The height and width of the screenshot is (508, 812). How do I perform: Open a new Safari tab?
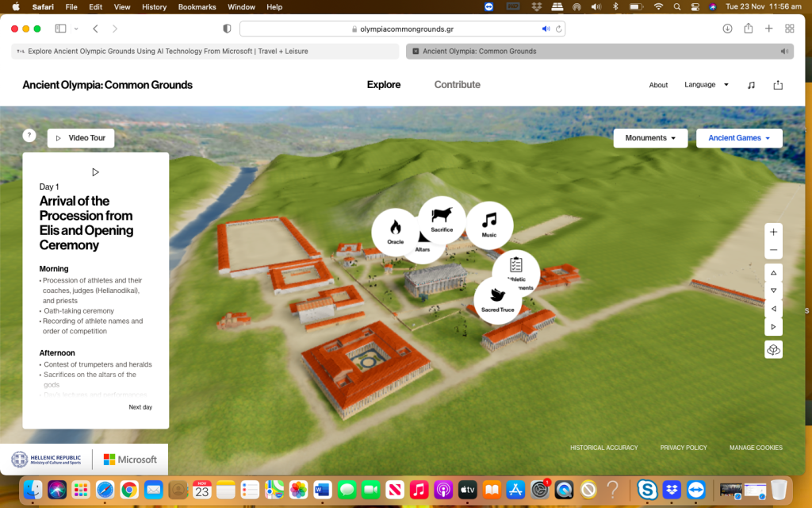point(769,29)
